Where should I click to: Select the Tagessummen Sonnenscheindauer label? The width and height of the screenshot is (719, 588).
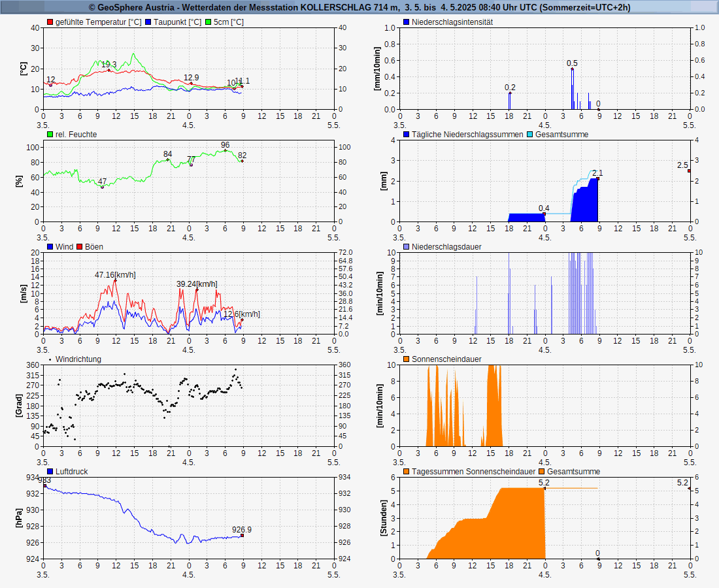pyautogui.click(x=473, y=471)
